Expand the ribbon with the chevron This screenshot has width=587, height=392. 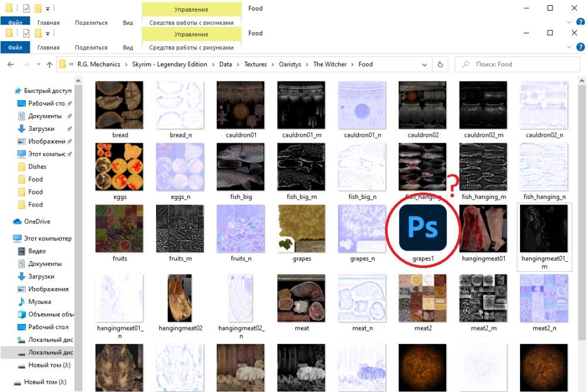569,47
